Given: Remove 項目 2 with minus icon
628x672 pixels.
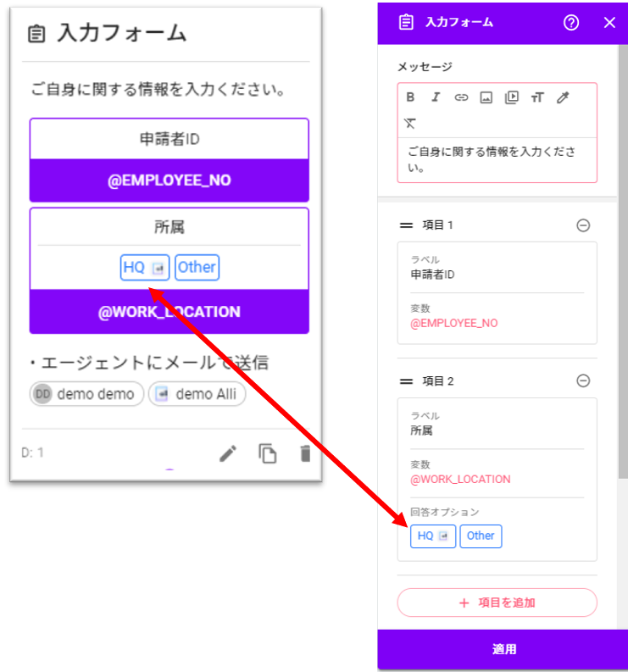Looking at the screenshot, I should [583, 380].
